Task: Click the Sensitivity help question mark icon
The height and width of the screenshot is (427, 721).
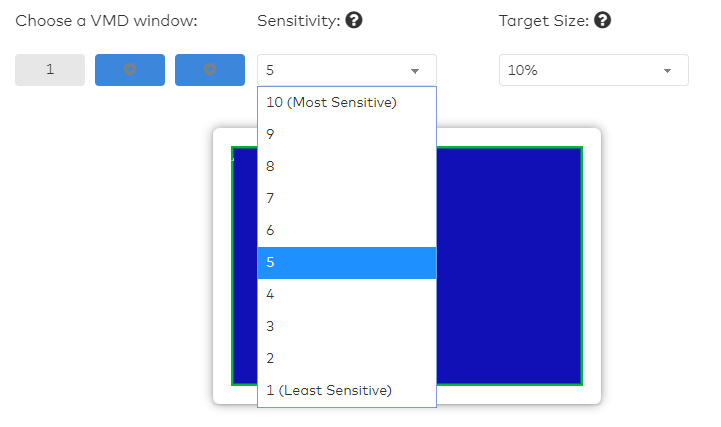Action: [353, 21]
